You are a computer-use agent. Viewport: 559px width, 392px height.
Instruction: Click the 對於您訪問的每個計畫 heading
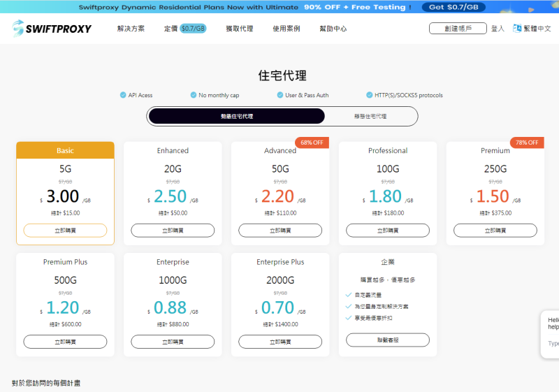pos(46,383)
